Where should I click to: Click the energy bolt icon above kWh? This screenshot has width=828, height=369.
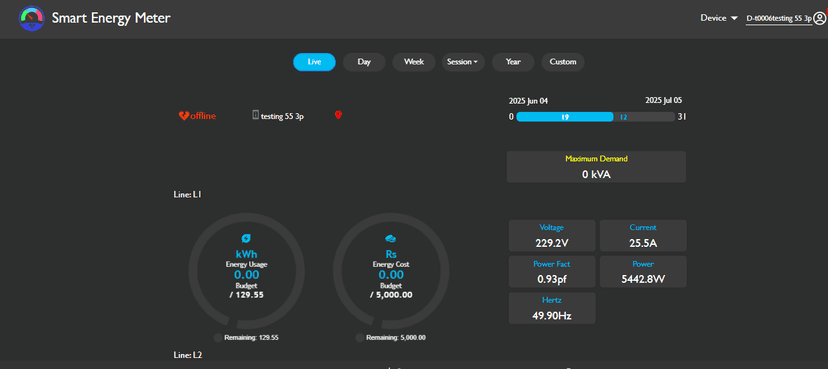click(x=246, y=239)
